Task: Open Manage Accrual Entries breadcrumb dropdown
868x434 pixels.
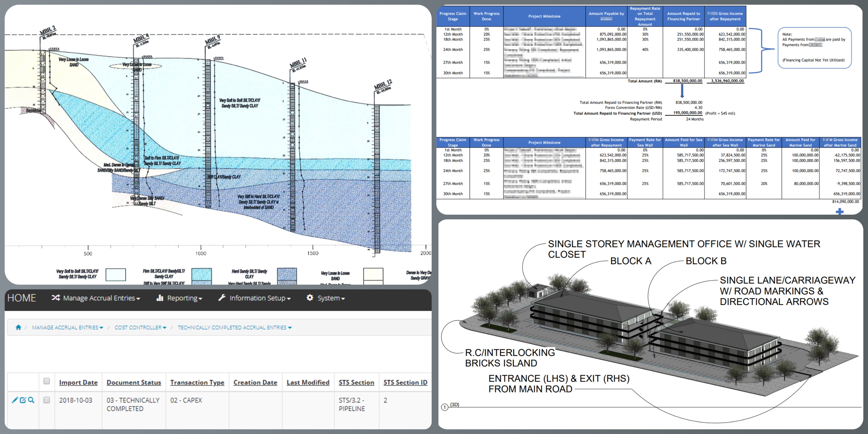Action: point(67,328)
